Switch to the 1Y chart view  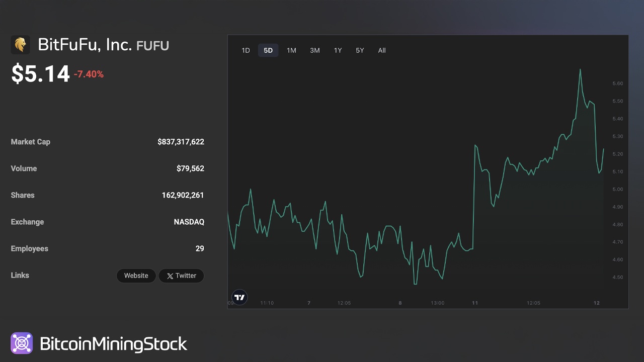tap(338, 50)
